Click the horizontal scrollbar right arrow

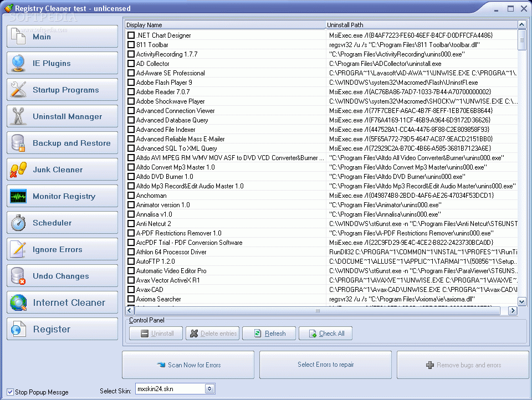point(513,310)
